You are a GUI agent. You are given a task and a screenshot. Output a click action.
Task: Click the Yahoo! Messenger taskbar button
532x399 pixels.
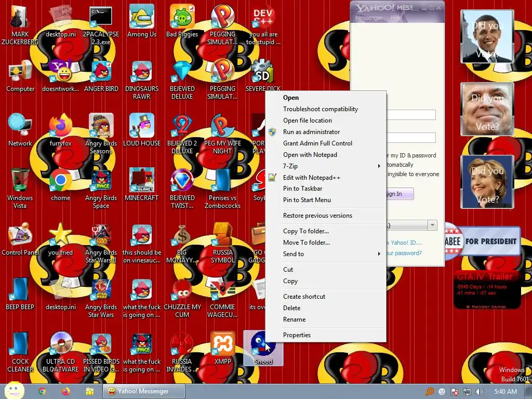[x=144, y=391]
